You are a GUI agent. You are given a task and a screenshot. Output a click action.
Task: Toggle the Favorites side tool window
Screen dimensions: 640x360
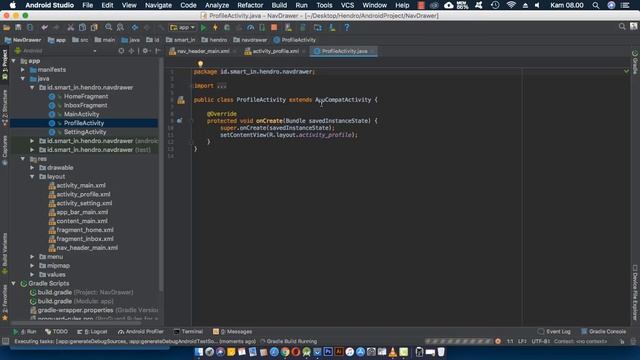(4, 301)
